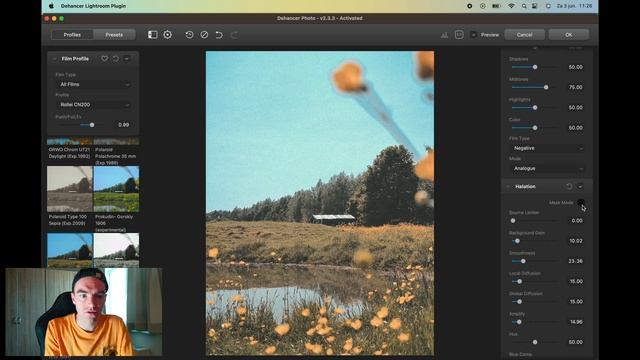Click the Polaroid Polachrome 35 mm label

pos(116,156)
